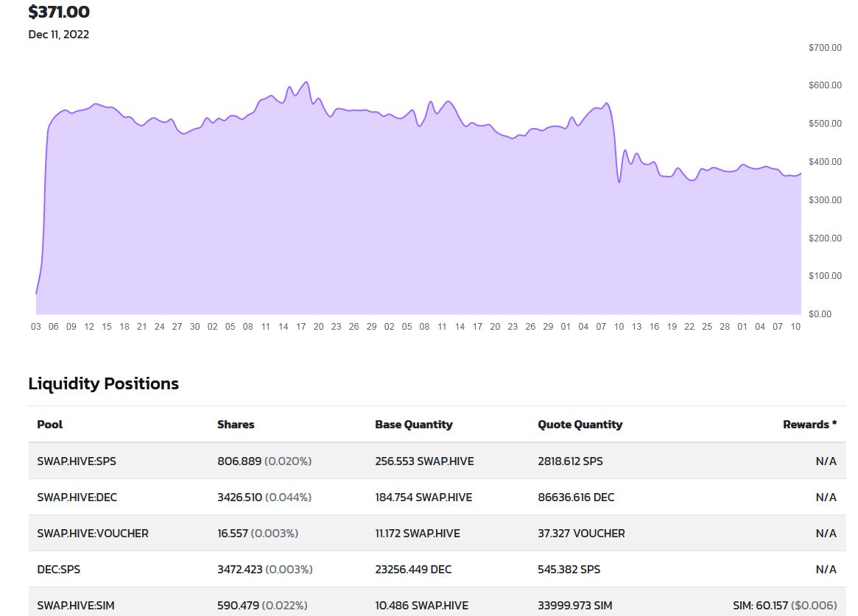Click the $0.00 axis label
Image resolution: width=858 pixels, height=616 pixels.
tap(820, 314)
